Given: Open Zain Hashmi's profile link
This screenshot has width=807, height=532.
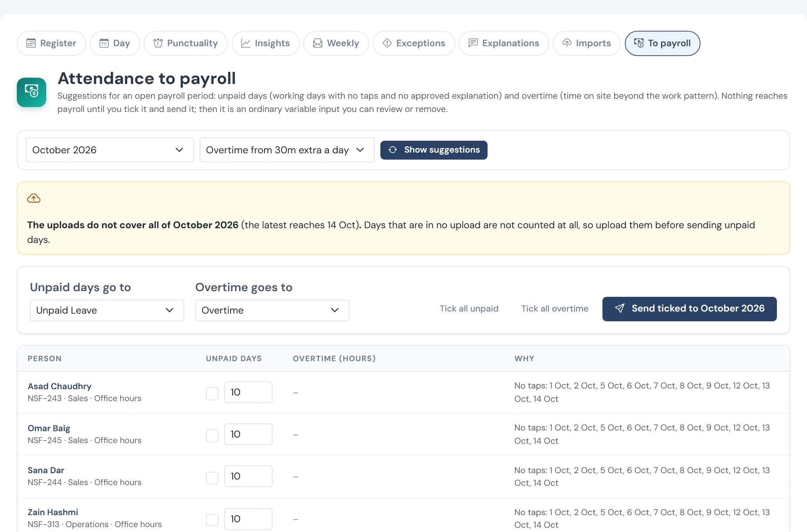Looking at the screenshot, I should point(53,512).
